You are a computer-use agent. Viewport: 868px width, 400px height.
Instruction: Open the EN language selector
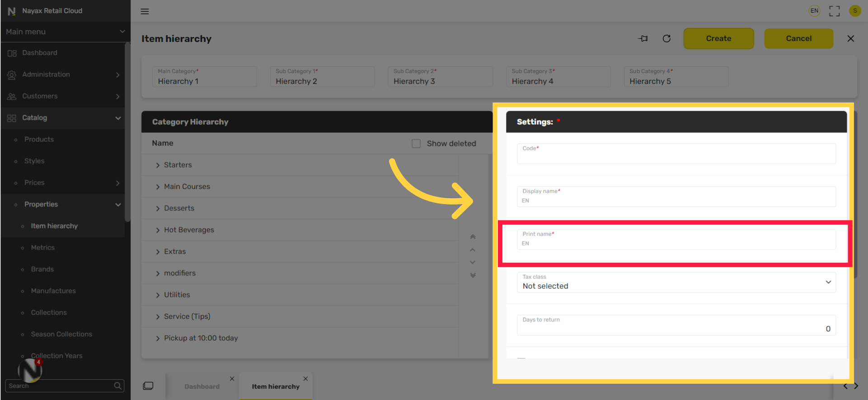814,11
